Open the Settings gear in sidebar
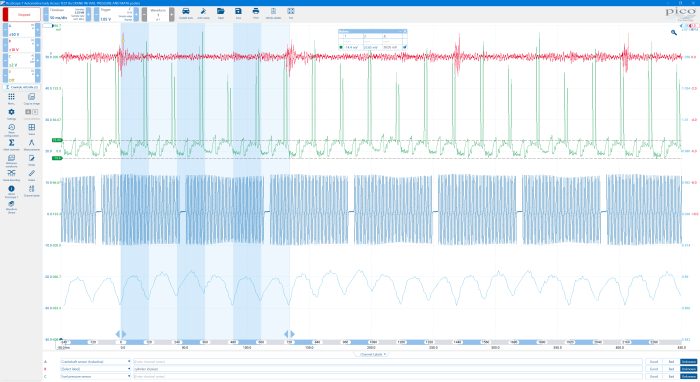Viewport: 700px width, 382px height. pyautogui.click(x=11, y=114)
